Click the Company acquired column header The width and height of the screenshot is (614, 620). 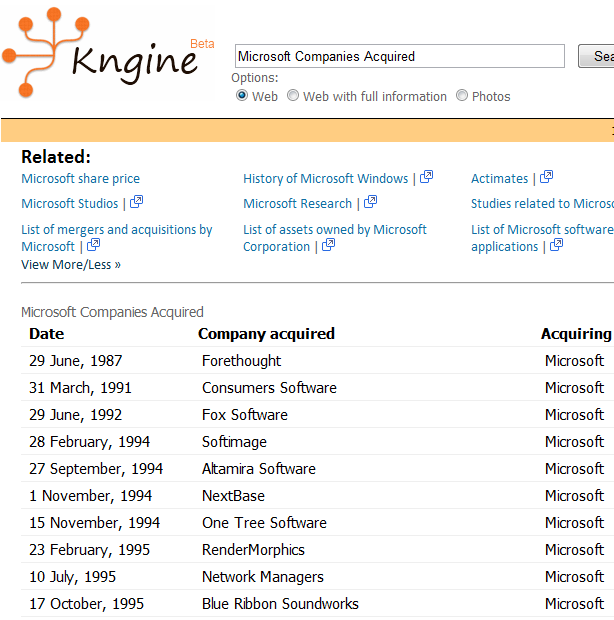pyautogui.click(x=266, y=334)
